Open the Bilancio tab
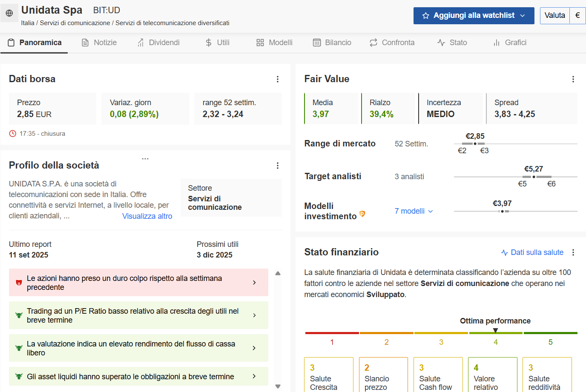This screenshot has width=586, height=392. (332, 43)
